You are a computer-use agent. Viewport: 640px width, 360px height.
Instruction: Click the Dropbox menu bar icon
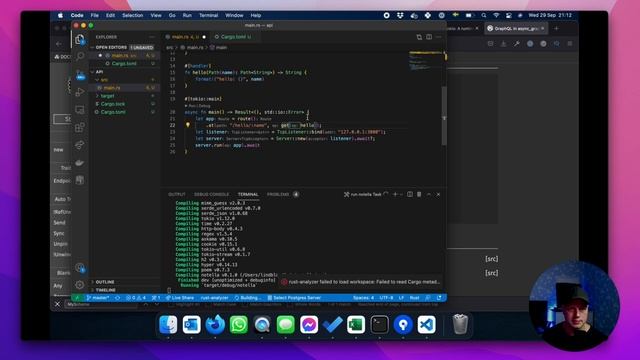pos(400,15)
